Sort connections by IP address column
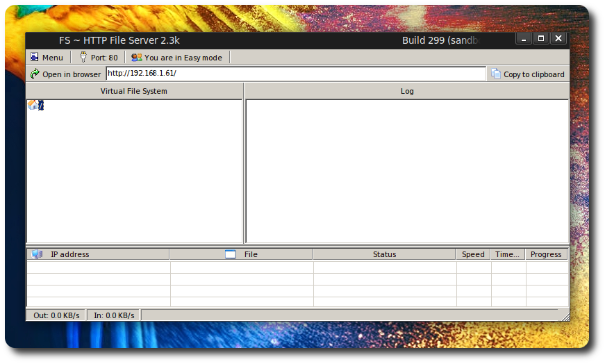The height and width of the screenshot is (364, 605). (98, 254)
